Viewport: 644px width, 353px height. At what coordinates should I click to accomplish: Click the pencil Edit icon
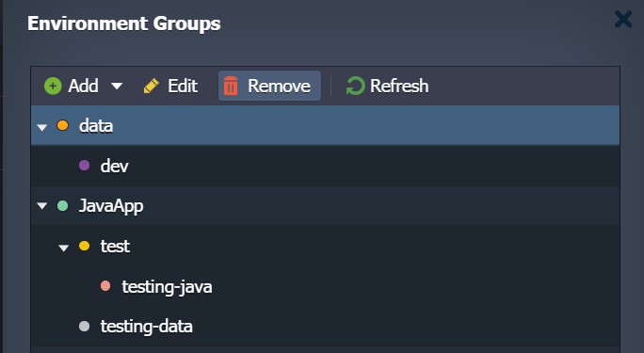coord(152,87)
